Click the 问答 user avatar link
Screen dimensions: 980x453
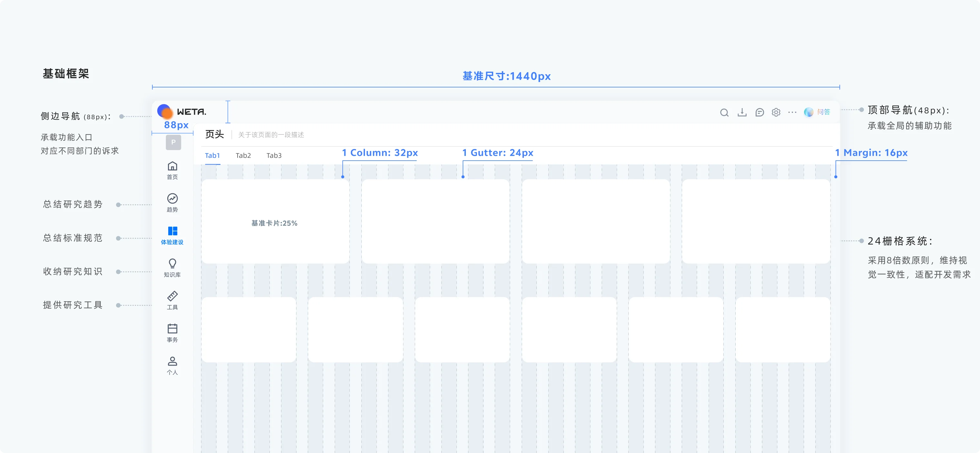click(817, 112)
